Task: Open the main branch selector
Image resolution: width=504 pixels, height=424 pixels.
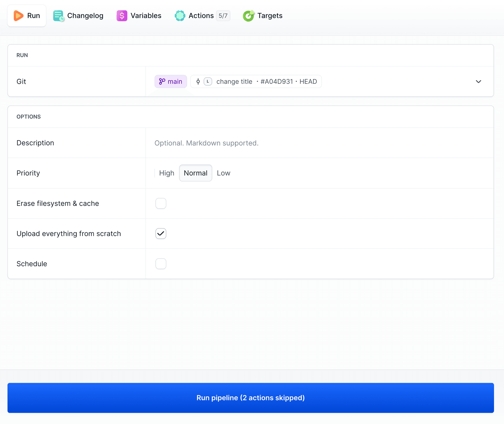Action: click(x=171, y=82)
